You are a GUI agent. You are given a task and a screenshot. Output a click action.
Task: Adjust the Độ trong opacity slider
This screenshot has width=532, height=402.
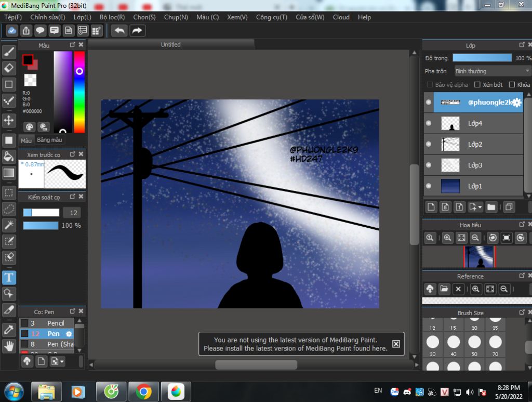pyautogui.click(x=482, y=58)
